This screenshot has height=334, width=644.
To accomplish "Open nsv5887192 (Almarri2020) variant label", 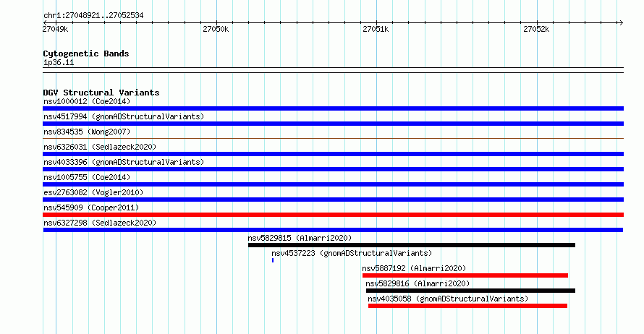I will pos(414,268).
